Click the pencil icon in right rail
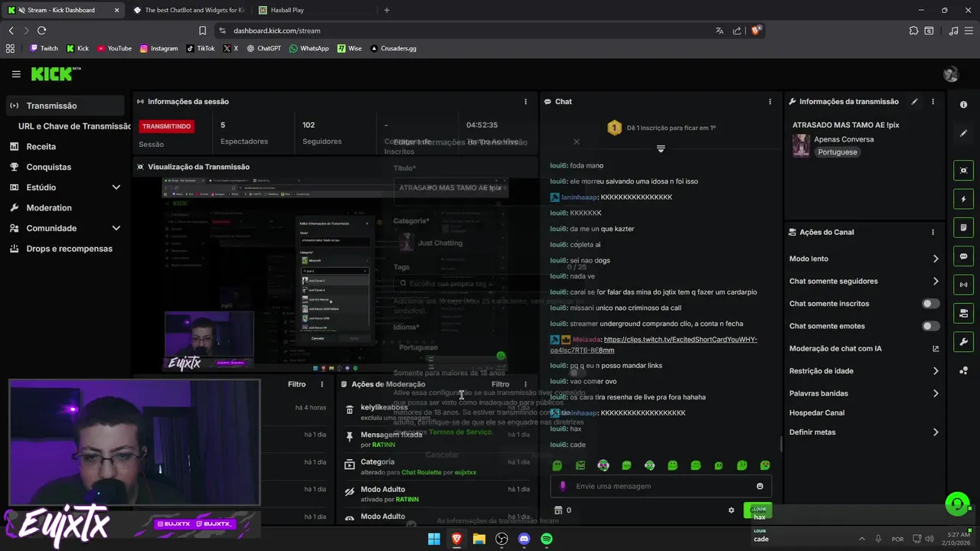The height and width of the screenshot is (551, 980). click(963, 133)
